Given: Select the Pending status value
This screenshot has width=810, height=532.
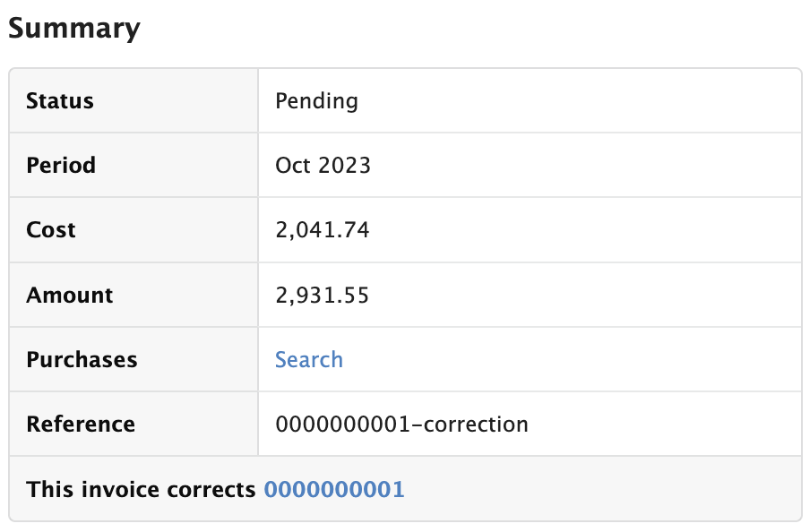Looking at the screenshot, I should click(316, 100).
